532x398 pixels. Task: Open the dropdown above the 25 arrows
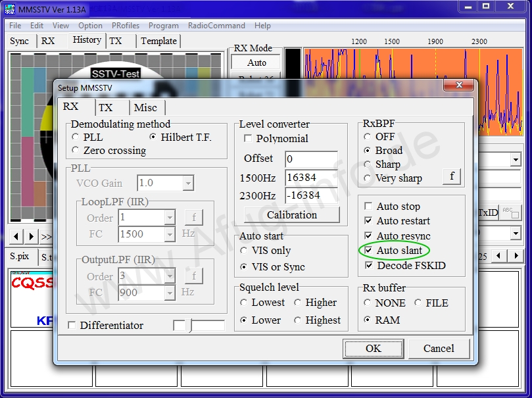(516, 234)
